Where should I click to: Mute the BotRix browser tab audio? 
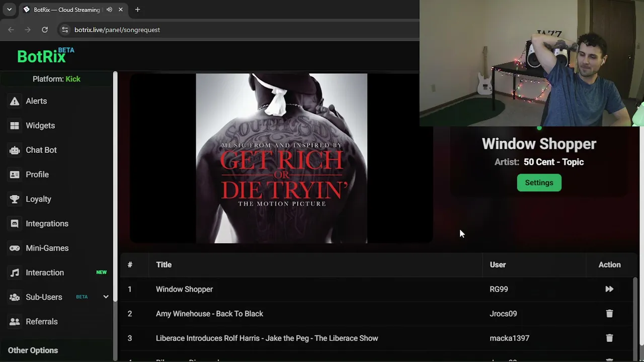point(109,10)
